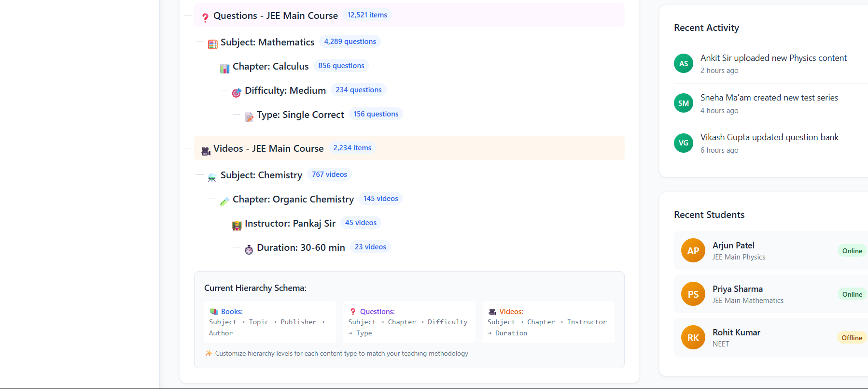Click the abacus icon beside Subject: Mathematics
The width and height of the screenshot is (868, 389).
pyautogui.click(x=212, y=44)
